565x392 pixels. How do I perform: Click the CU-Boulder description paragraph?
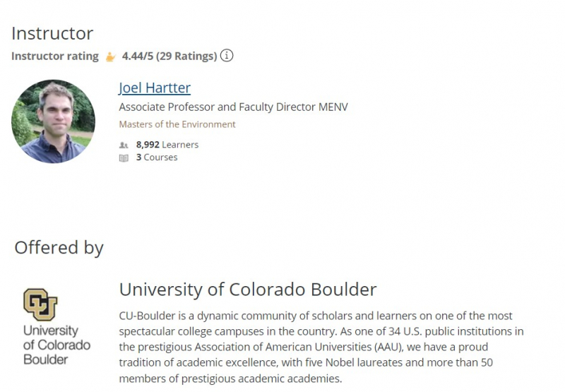(316, 347)
